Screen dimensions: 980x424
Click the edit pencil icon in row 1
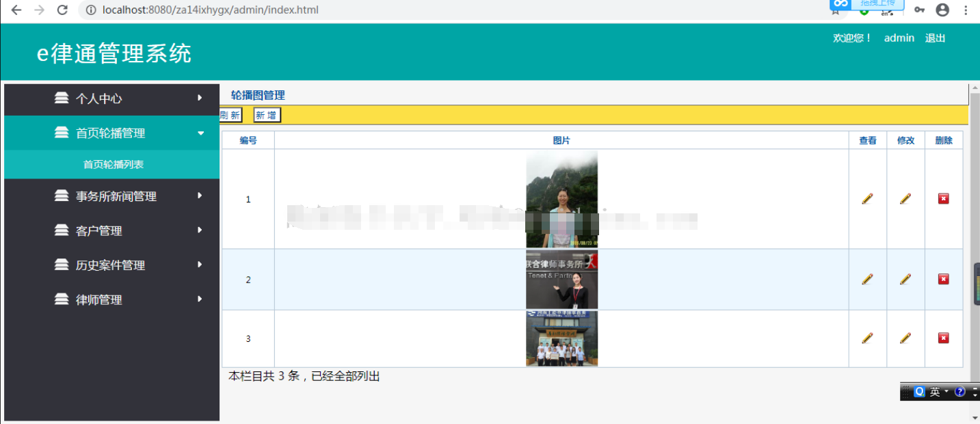click(x=905, y=198)
